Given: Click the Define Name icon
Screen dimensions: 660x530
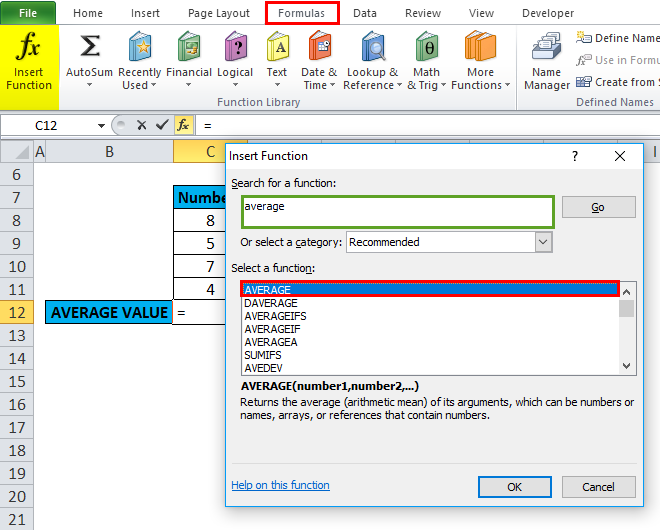Looking at the screenshot, I should [583, 37].
